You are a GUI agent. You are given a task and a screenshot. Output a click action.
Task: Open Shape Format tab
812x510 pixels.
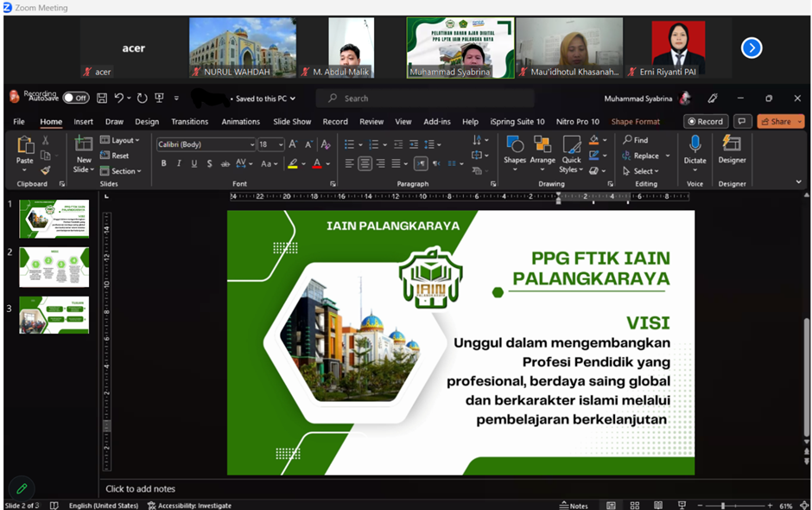coord(636,122)
